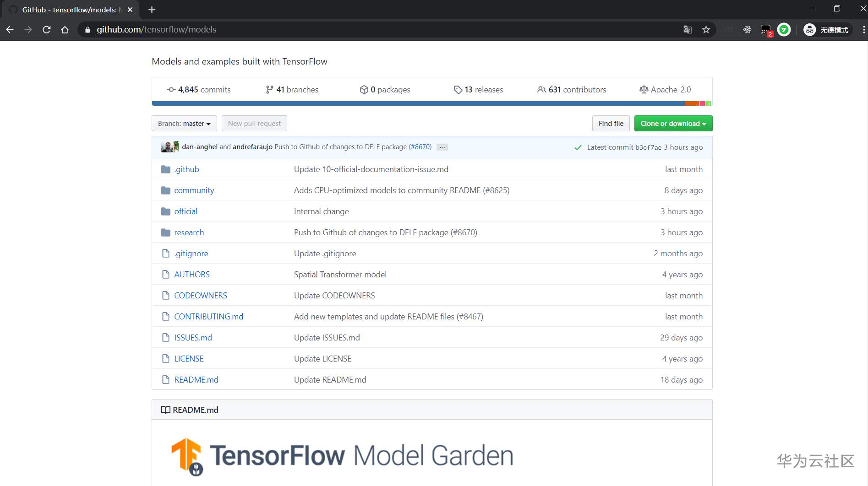Viewport: 868px width, 486px height.
Task: Click the translate page icon
Action: click(x=688, y=30)
